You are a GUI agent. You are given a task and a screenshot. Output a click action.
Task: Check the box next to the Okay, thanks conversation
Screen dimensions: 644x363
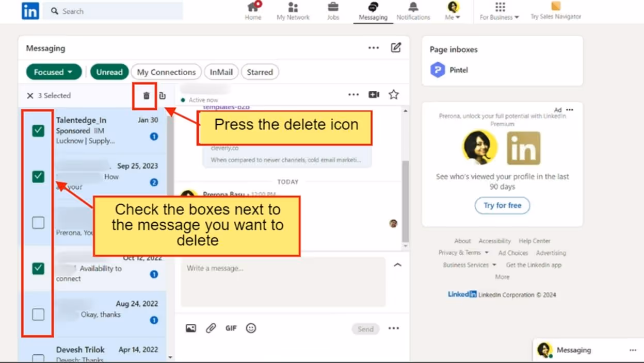[38, 314]
